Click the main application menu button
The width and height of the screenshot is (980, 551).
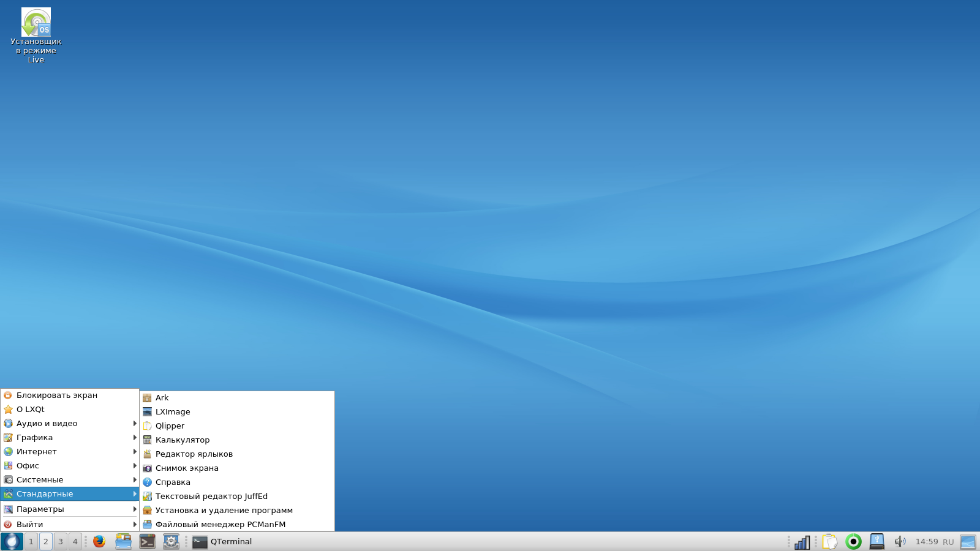pos(12,541)
